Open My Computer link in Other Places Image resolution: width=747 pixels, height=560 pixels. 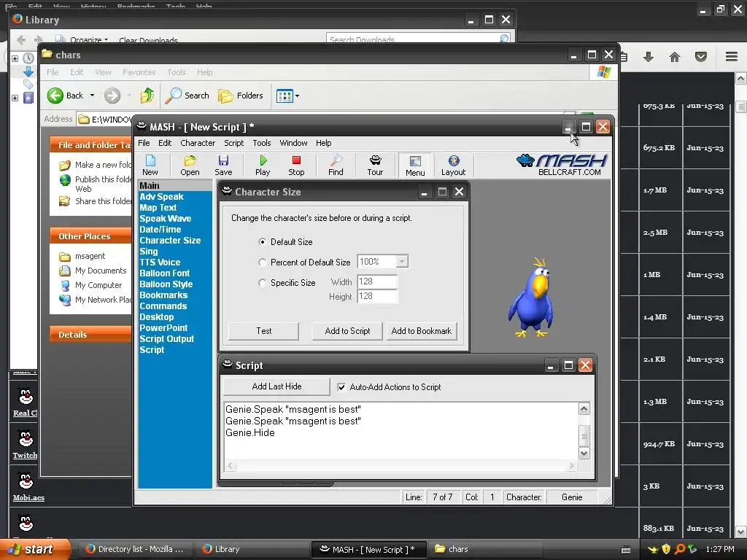click(x=98, y=285)
